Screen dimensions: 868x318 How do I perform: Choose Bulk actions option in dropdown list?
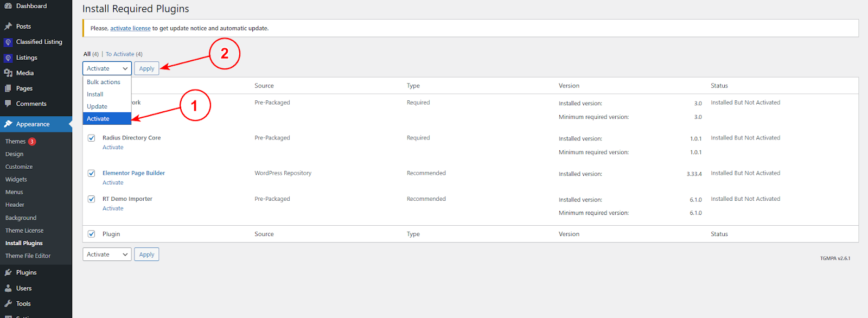point(107,82)
